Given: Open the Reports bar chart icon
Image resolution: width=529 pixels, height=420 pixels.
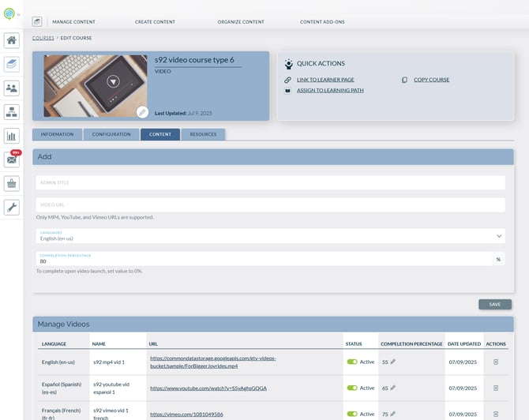Looking at the screenshot, I should (12, 136).
